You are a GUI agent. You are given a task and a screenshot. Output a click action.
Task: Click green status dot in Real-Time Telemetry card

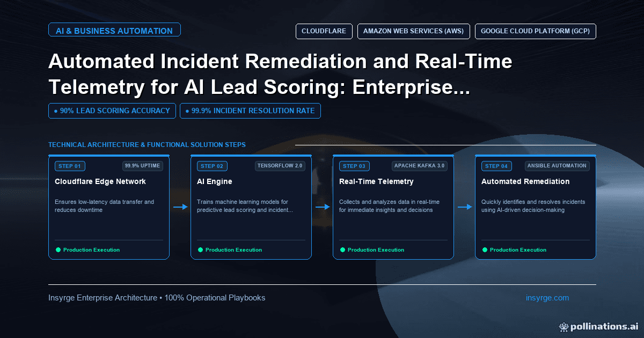[x=342, y=249]
